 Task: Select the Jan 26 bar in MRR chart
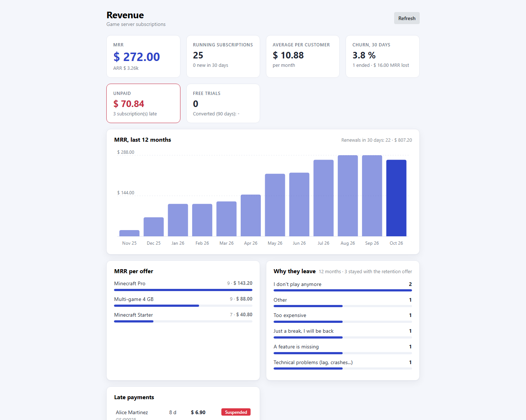(178, 220)
